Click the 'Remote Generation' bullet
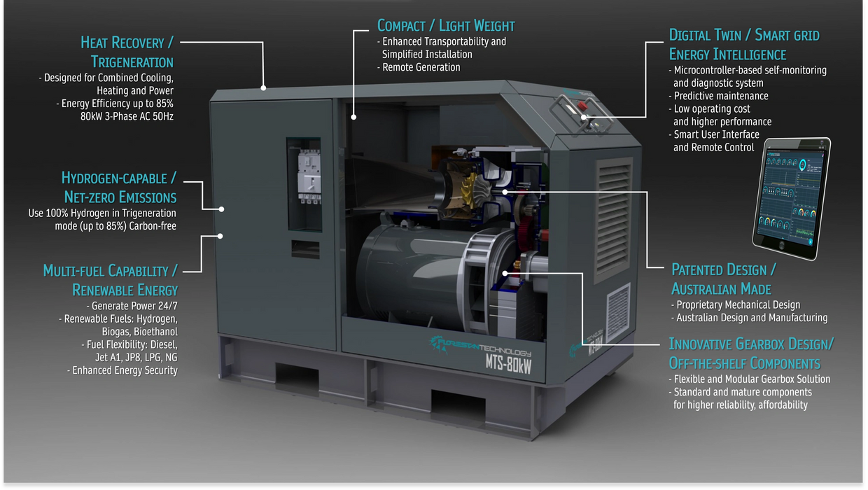This screenshot has width=868, height=490. [x=419, y=67]
